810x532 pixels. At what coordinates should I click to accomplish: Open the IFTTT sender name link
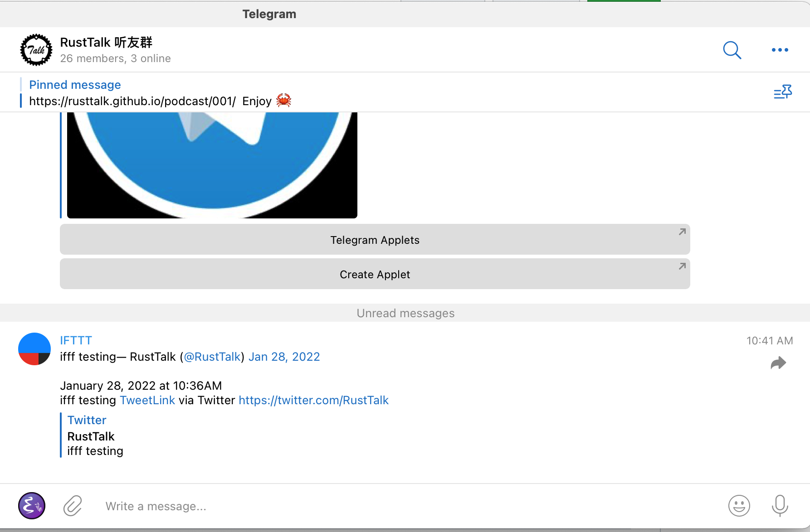[76, 340]
